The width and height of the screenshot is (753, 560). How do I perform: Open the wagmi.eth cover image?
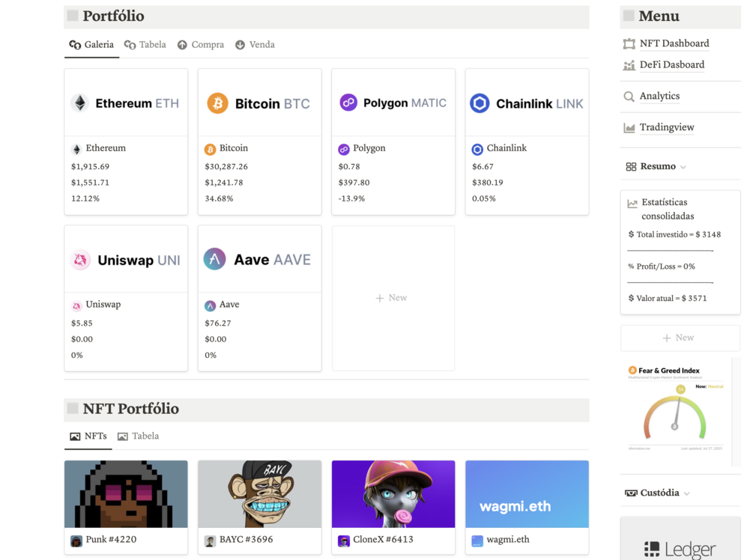pos(527,494)
